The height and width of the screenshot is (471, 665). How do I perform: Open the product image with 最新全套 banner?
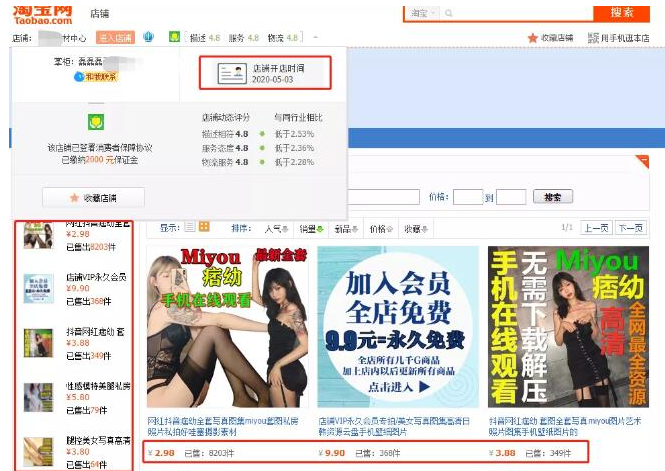click(x=227, y=327)
